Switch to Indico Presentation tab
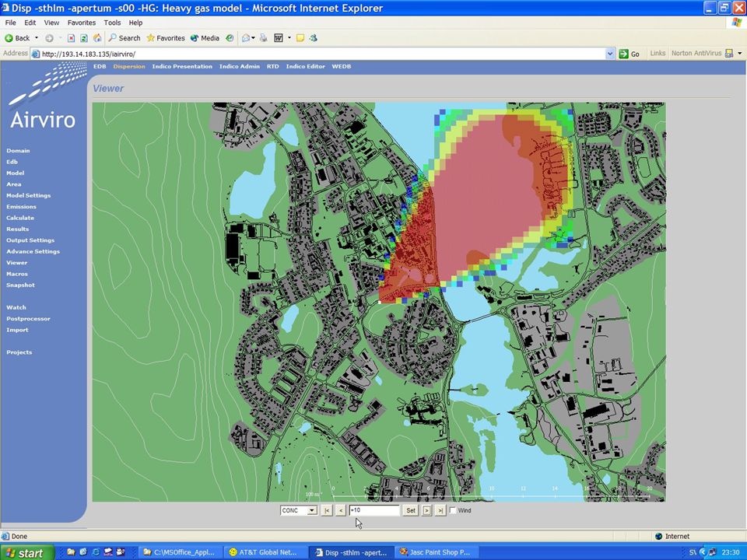Image resolution: width=747 pixels, height=560 pixels. [x=182, y=66]
